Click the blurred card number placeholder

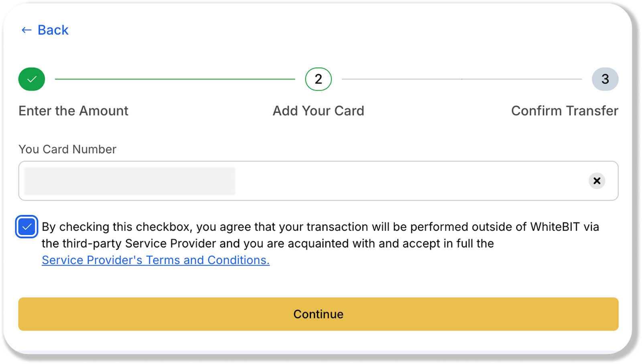130,181
